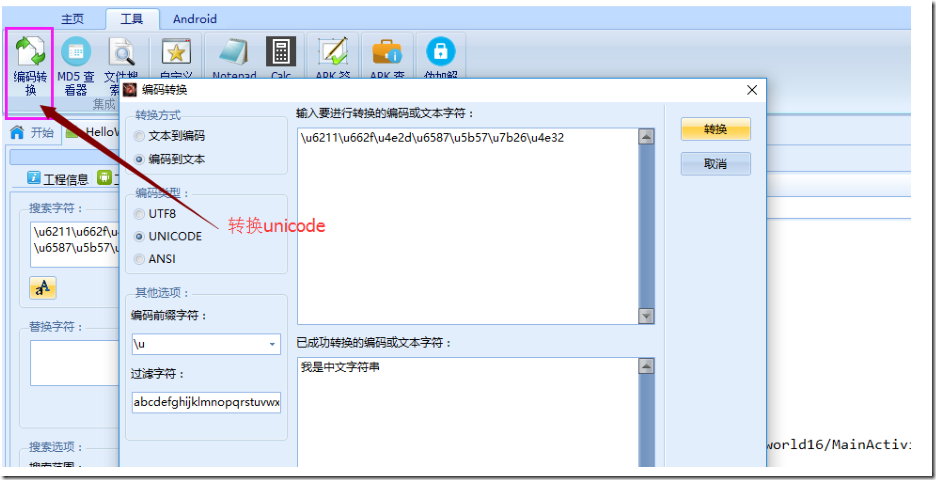The height and width of the screenshot is (480, 936).
Task: Click the 搜索字符 box in main window
Action: 75,245
